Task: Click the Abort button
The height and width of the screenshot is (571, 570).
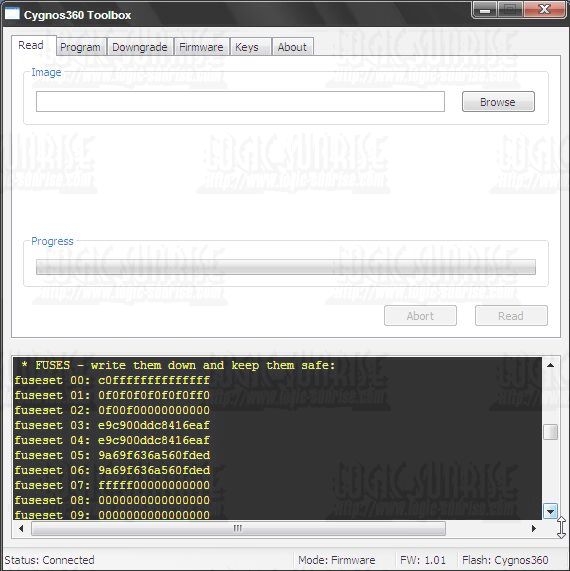Action: coord(420,315)
